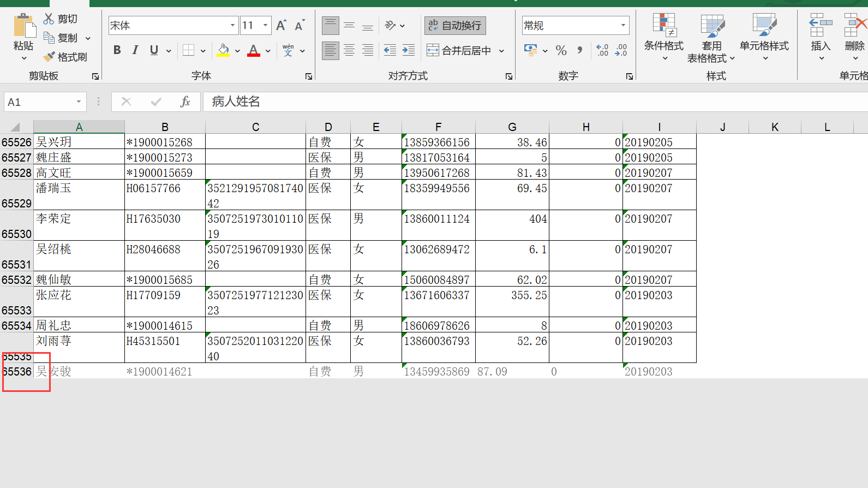Toggle underline formatting
868x488 pixels.
coord(154,50)
